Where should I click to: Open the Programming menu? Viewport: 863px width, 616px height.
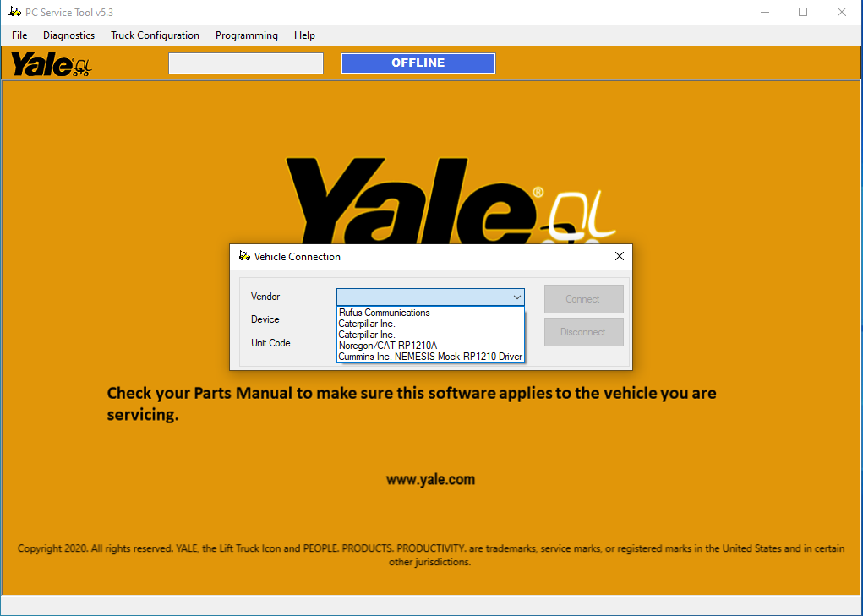[246, 35]
